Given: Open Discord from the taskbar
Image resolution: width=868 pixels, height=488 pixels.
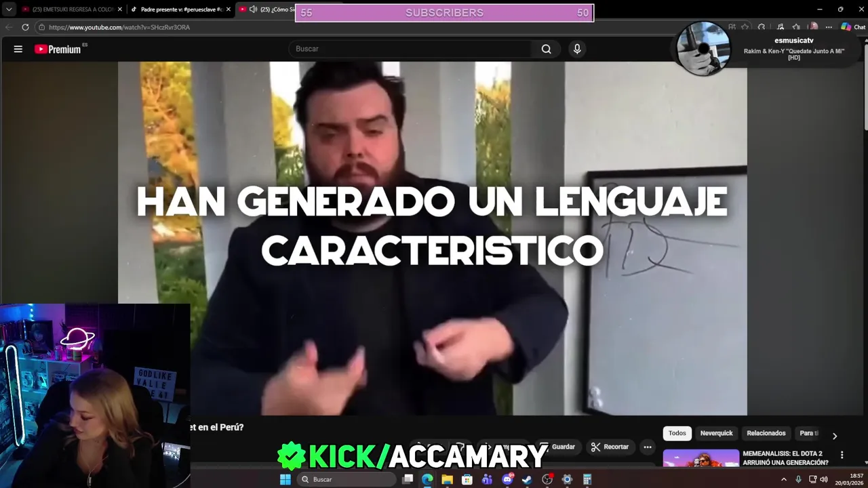Looking at the screenshot, I should [507, 479].
